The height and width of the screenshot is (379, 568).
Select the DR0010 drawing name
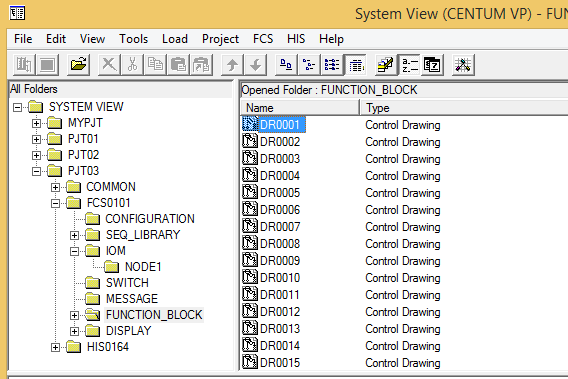tap(280, 278)
